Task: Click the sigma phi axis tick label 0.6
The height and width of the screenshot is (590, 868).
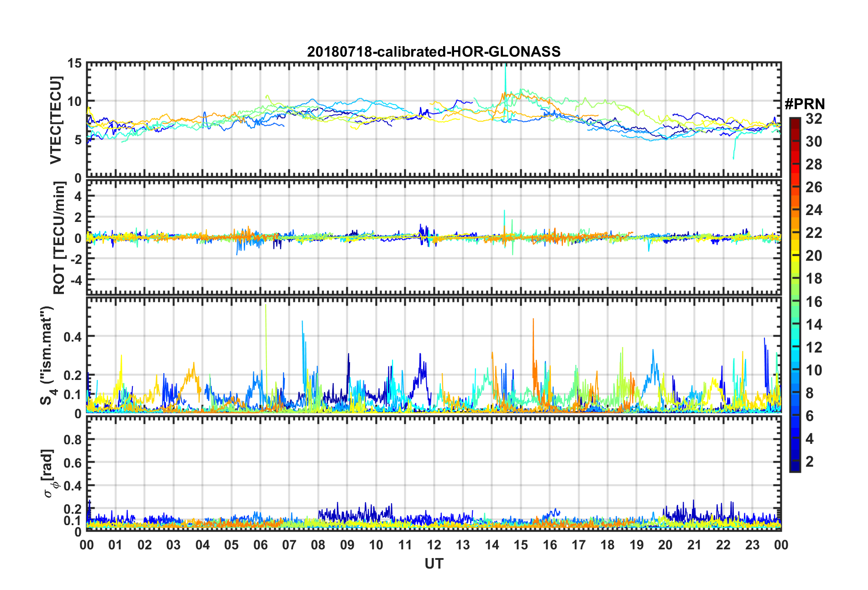Action: 73,463
